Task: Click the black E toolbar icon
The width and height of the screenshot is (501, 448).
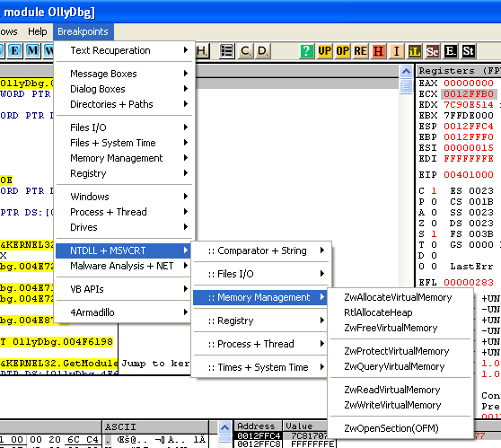Action: click(451, 51)
